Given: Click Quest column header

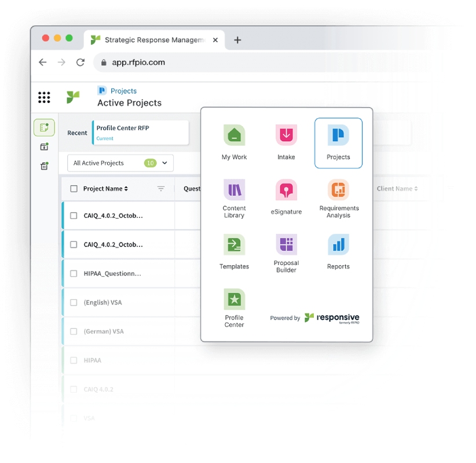Looking at the screenshot, I should [x=192, y=189].
